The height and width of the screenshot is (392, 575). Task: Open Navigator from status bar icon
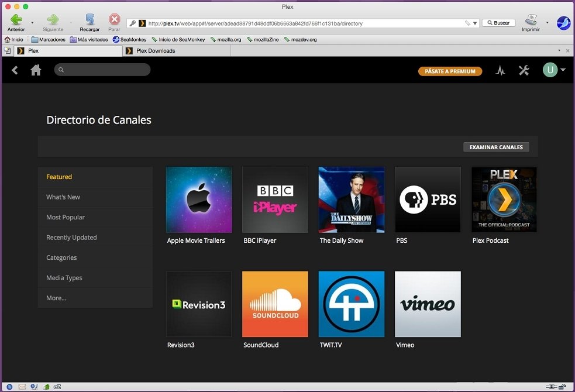(9, 387)
